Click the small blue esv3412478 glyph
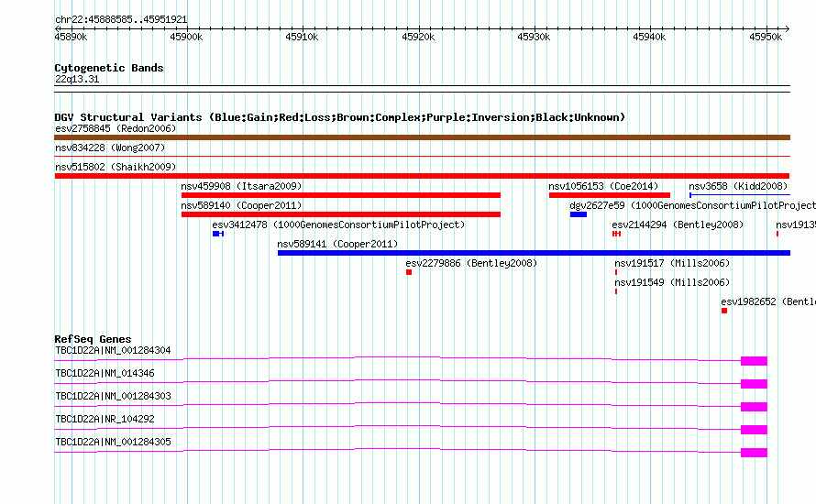 (x=218, y=234)
